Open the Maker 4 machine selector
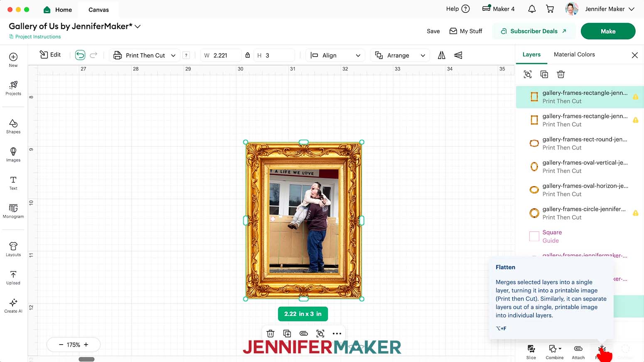 tap(498, 9)
